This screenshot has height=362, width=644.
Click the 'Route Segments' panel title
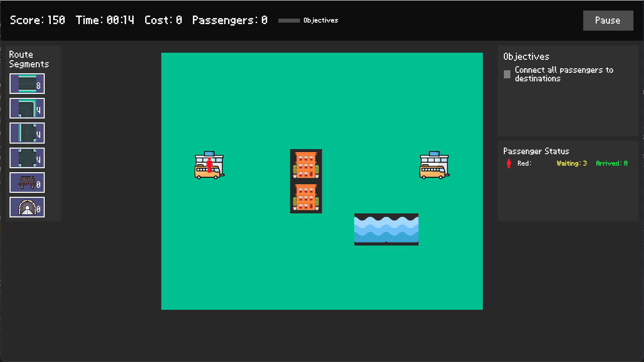click(29, 59)
